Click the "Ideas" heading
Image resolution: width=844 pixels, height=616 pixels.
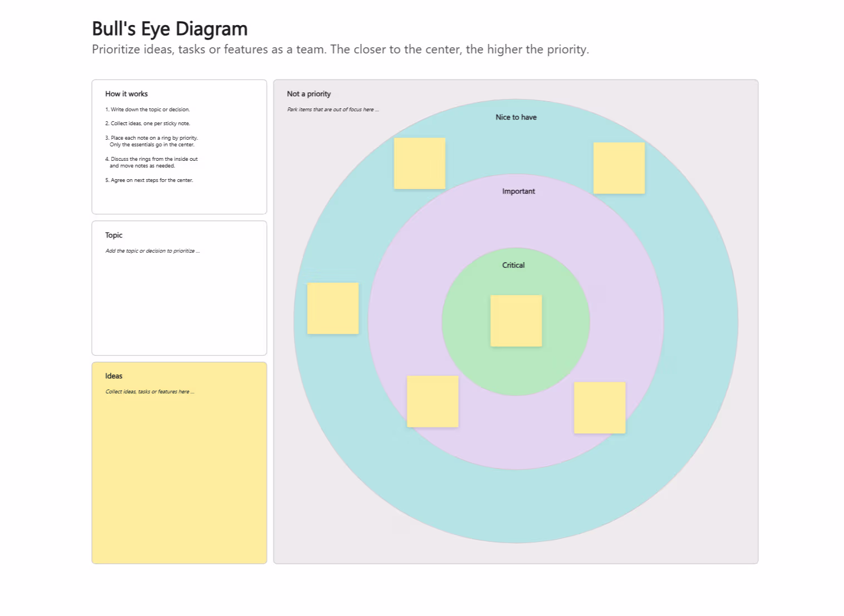pos(114,376)
